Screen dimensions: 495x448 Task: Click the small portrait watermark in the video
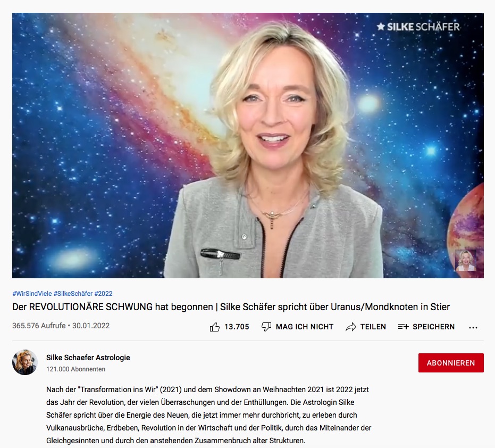465,260
